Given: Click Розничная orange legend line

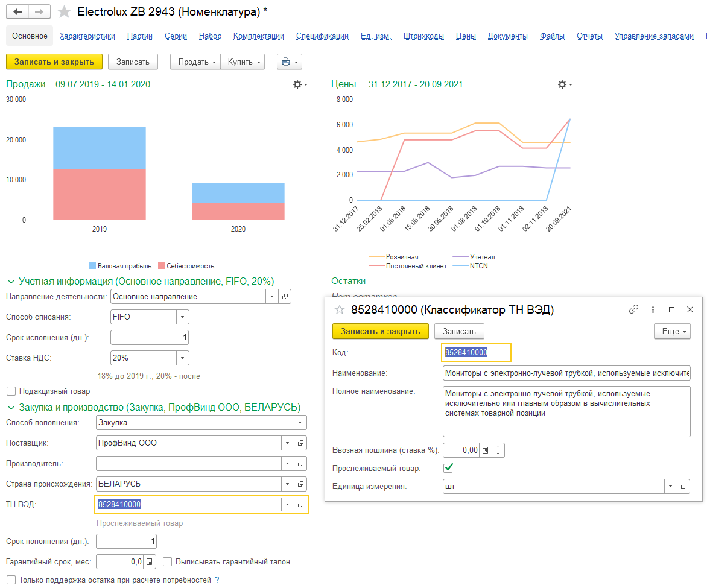Looking at the screenshot, I should [376, 256].
